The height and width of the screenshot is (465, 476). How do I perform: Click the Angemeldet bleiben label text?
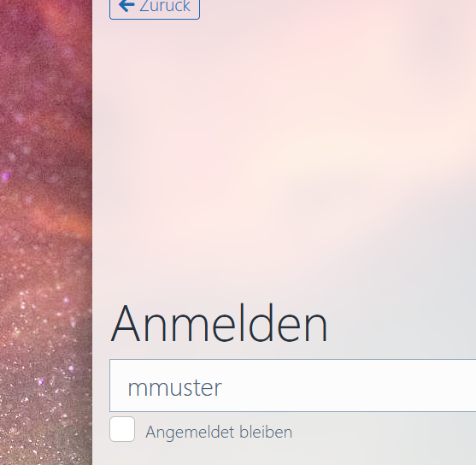219,433
